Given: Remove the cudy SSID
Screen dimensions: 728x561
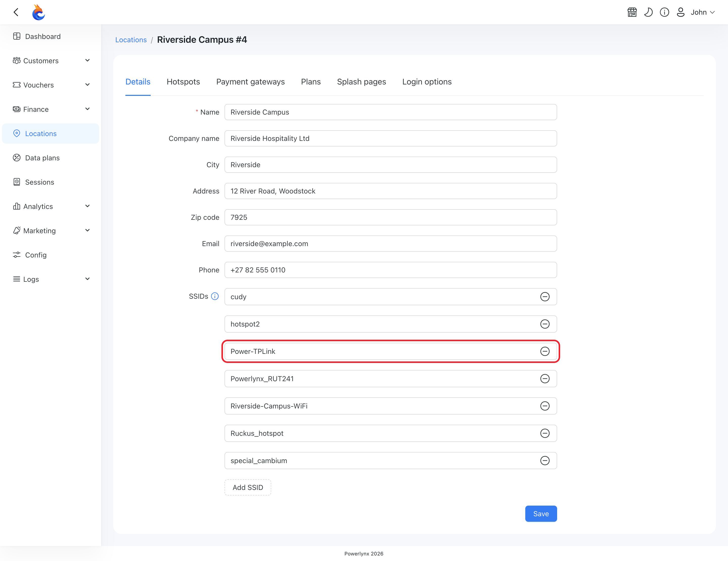Looking at the screenshot, I should (x=545, y=296).
